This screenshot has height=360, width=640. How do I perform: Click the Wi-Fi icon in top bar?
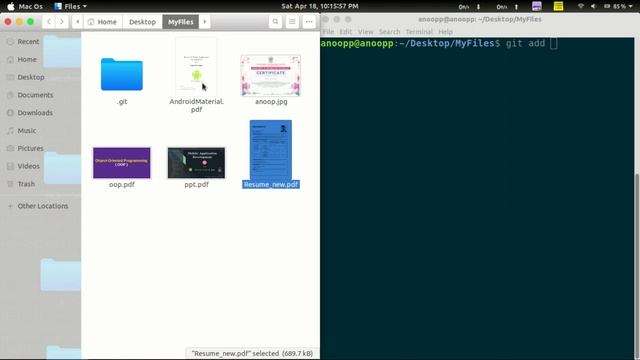(x=581, y=6)
